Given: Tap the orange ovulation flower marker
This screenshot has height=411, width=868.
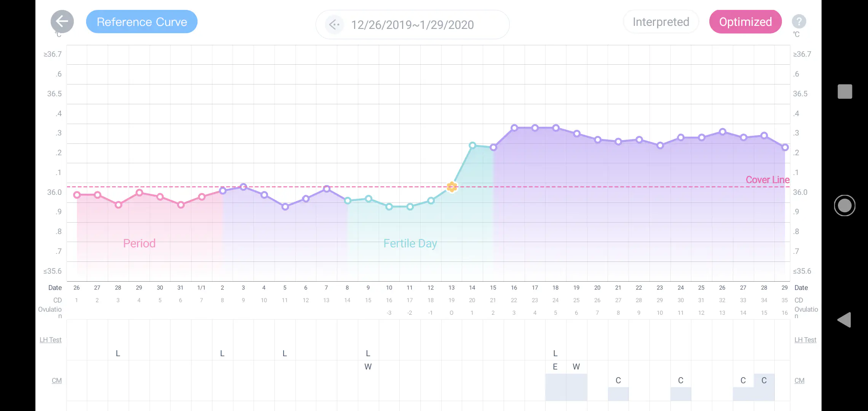Looking at the screenshot, I should point(452,186).
